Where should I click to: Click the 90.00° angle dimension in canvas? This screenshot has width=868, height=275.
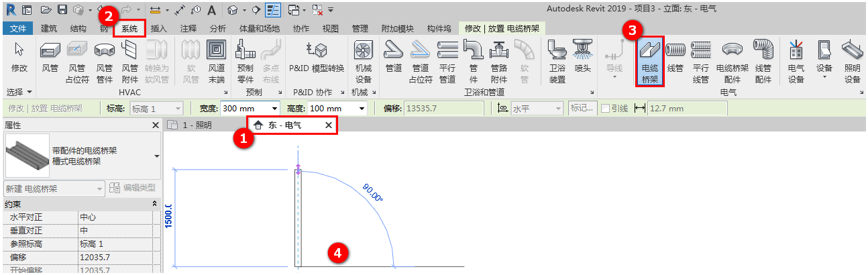[372, 192]
